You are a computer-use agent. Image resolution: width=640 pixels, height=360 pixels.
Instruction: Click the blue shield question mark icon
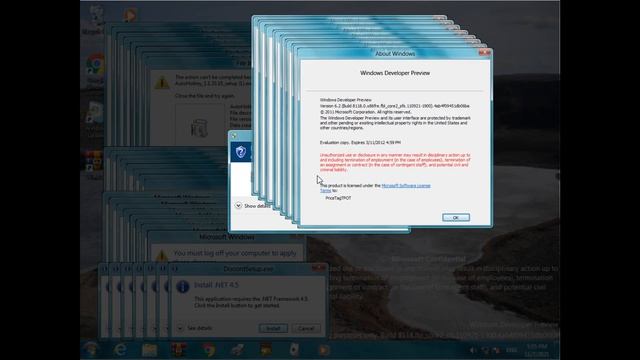pos(240,152)
